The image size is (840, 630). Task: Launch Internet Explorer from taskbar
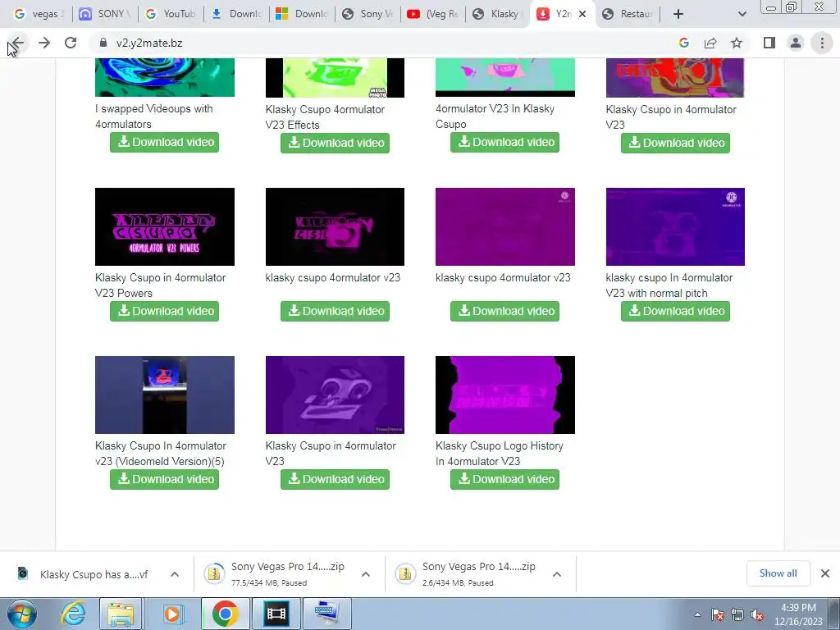click(x=73, y=614)
